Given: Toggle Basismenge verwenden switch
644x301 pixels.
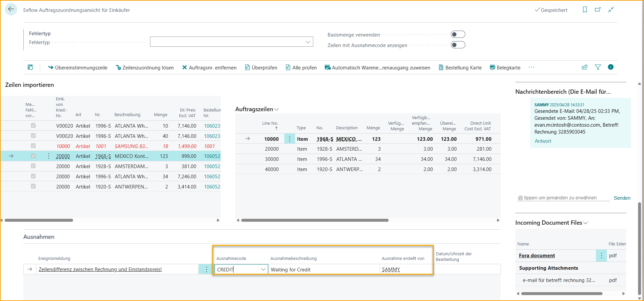Looking at the screenshot, I should click(458, 35).
